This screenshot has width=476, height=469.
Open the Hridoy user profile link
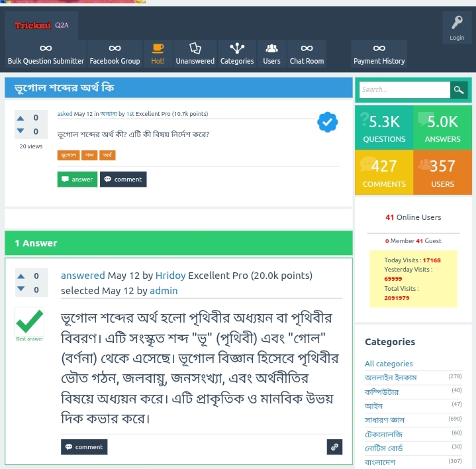tap(170, 276)
